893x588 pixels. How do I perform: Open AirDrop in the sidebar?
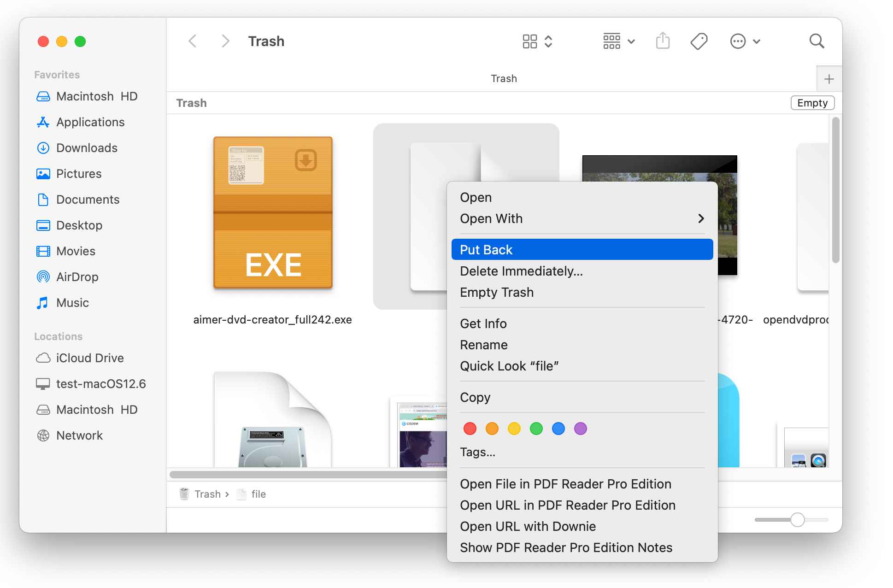[x=77, y=277]
